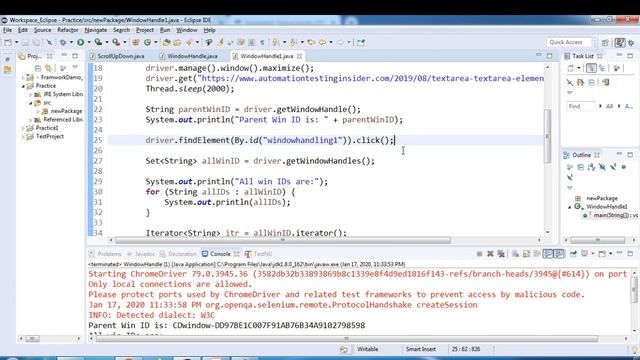Expand the newPackage node in Project Explorer

[x=38, y=111]
